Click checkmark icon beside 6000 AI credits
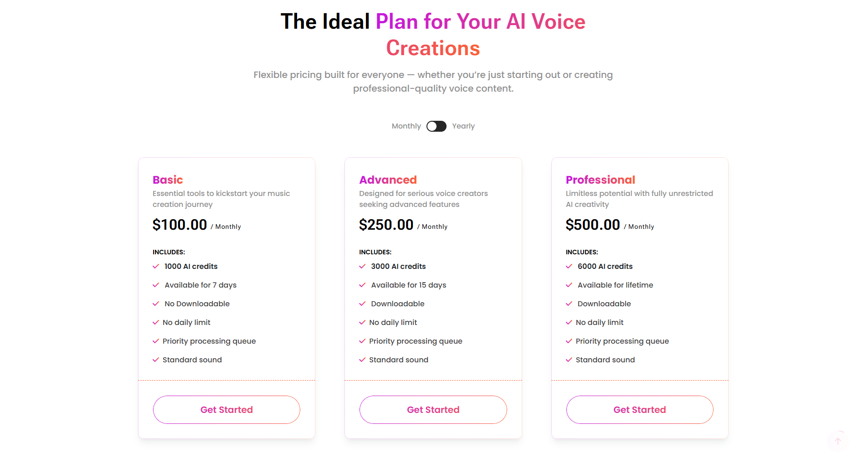This screenshot has width=868, height=474. (x=569, y=266)
